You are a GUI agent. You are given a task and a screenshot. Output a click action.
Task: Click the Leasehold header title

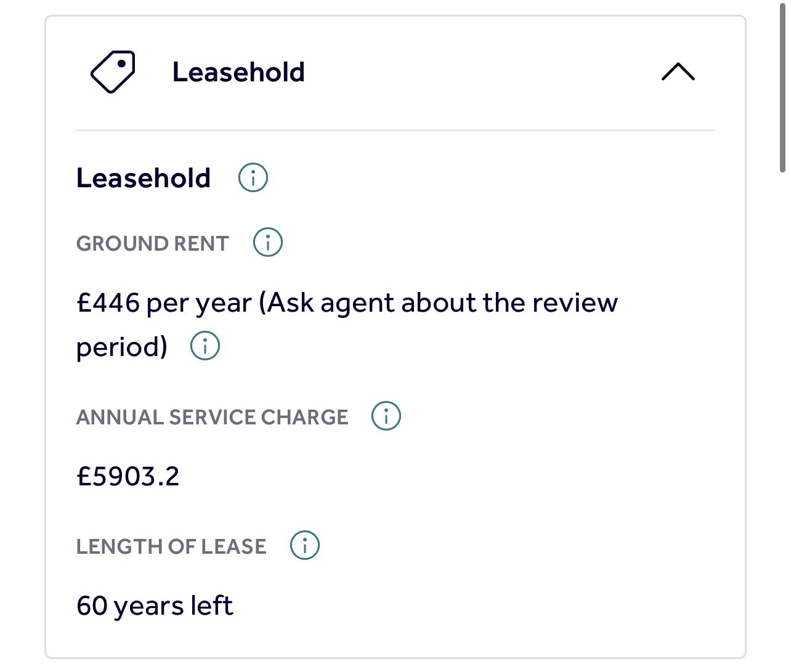coord(238,72)
